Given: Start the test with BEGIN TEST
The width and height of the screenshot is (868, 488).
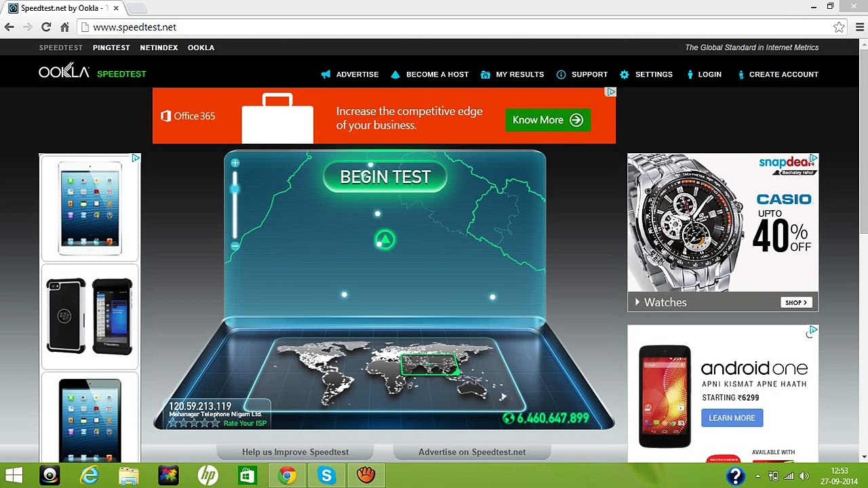Looking at the screenshot, I should pyautogui.click(x=385, y=177).
